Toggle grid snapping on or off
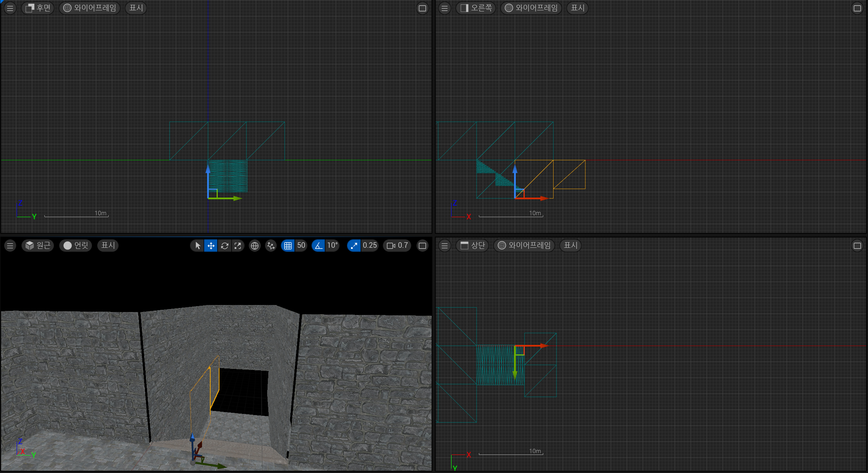The height and width of the screenshot is (473, 868). [x=288, y=246]
